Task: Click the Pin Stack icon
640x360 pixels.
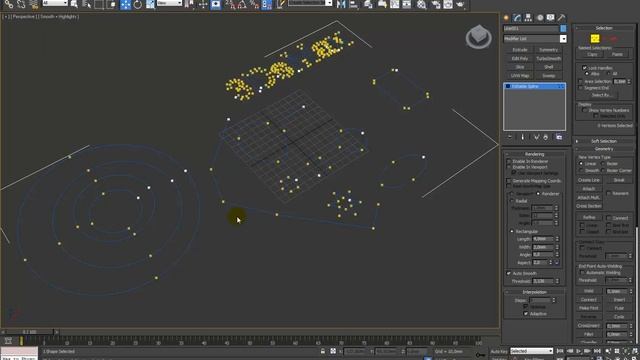Action: click(509, 137)
